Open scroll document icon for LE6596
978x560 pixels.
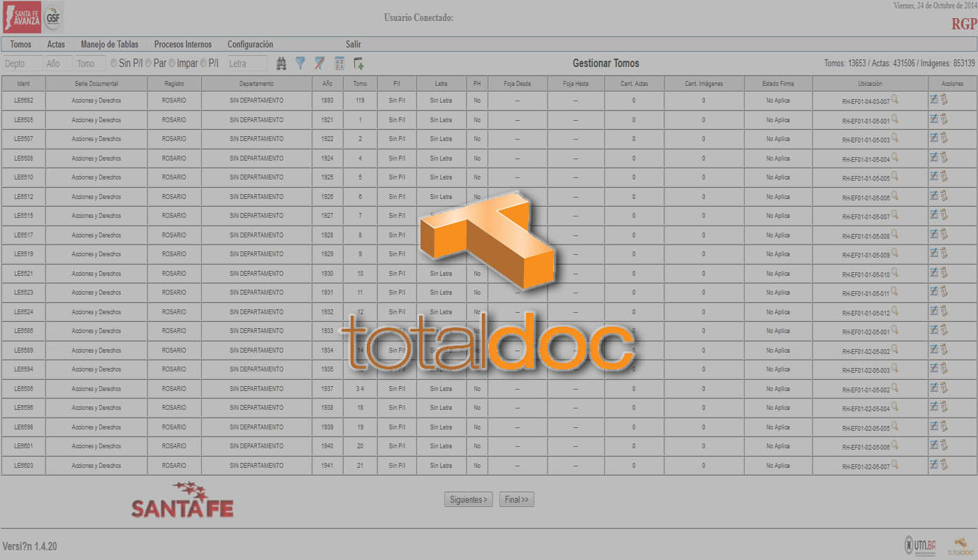944,406
